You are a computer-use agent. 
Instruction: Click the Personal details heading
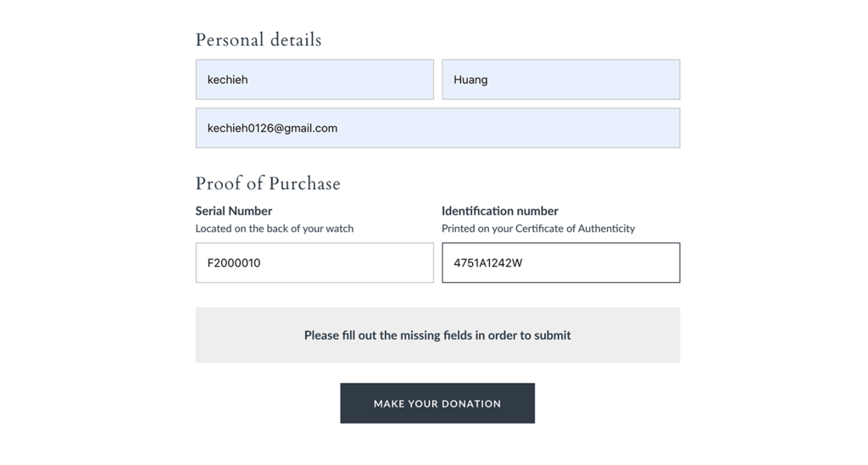259,40
